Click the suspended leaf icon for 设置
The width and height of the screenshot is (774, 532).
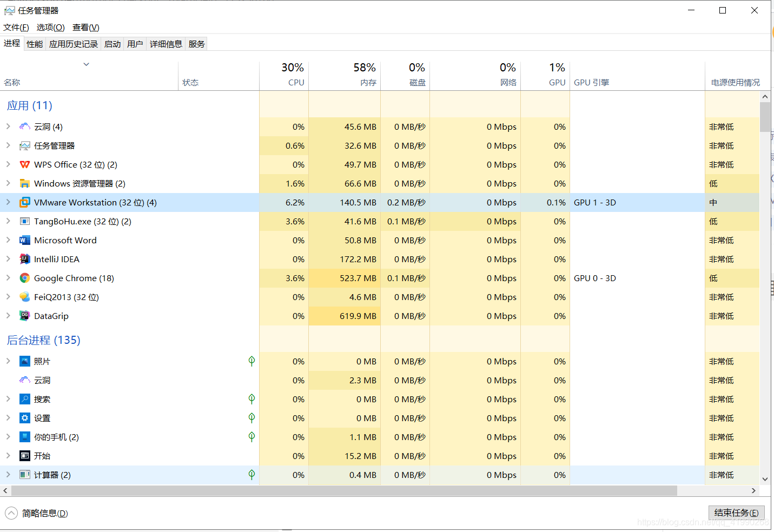click(x=252, y=417)
